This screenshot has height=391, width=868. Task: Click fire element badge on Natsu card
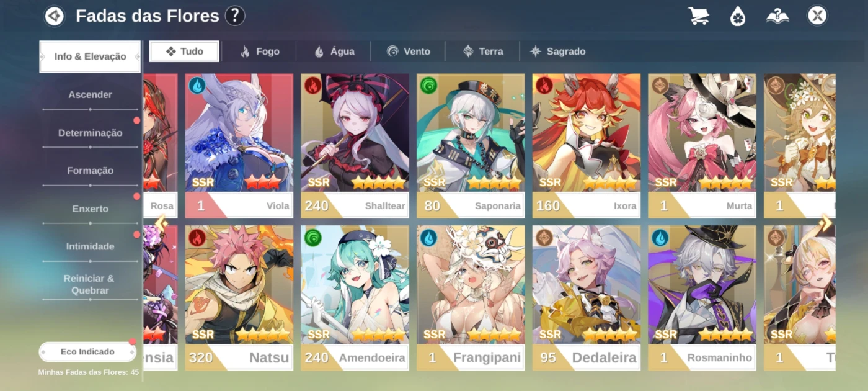[x=197, y=237]
